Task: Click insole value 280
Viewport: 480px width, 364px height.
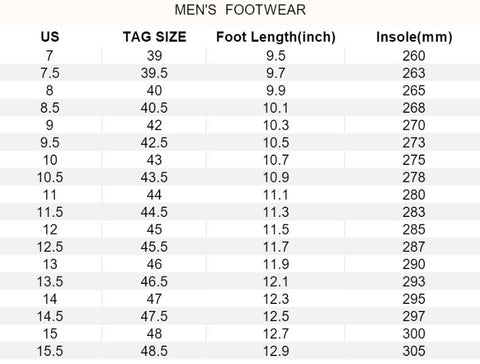Action: pyautogui.click(x=414, y=194)
